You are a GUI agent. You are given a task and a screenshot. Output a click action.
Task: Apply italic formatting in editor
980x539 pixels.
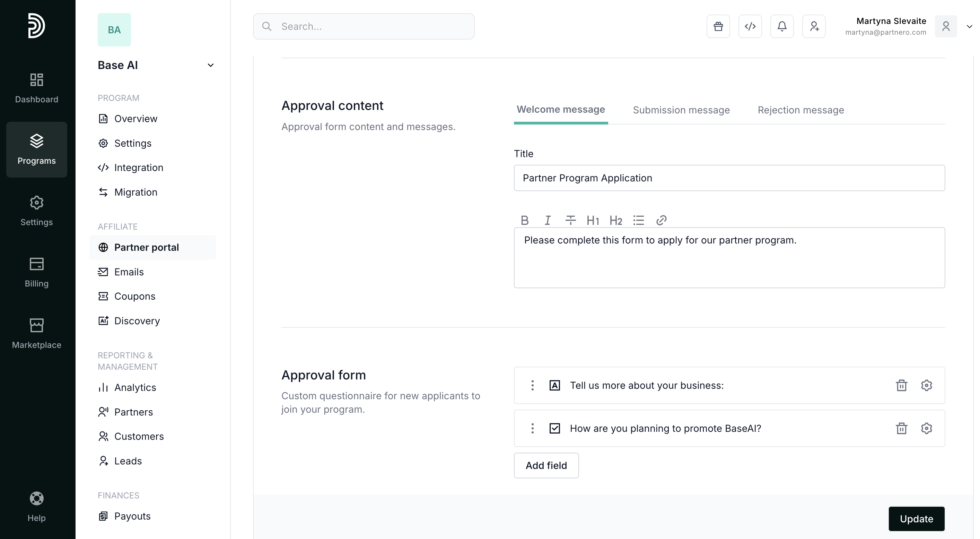(x=548, y=220)
